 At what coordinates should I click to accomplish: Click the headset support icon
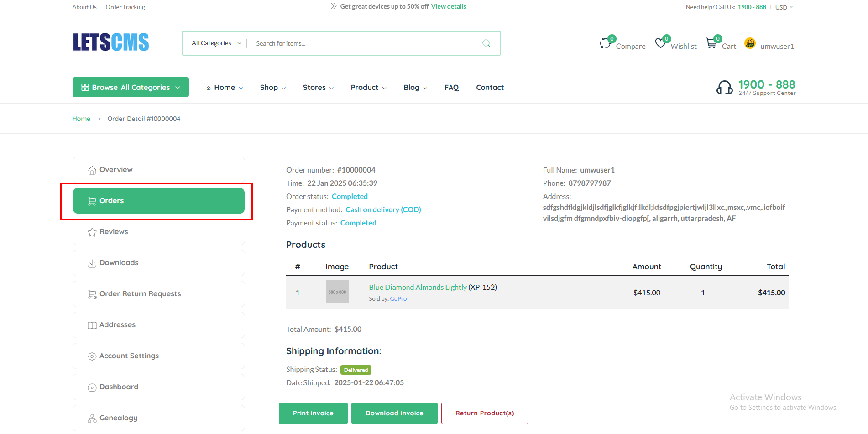point(724,87)
